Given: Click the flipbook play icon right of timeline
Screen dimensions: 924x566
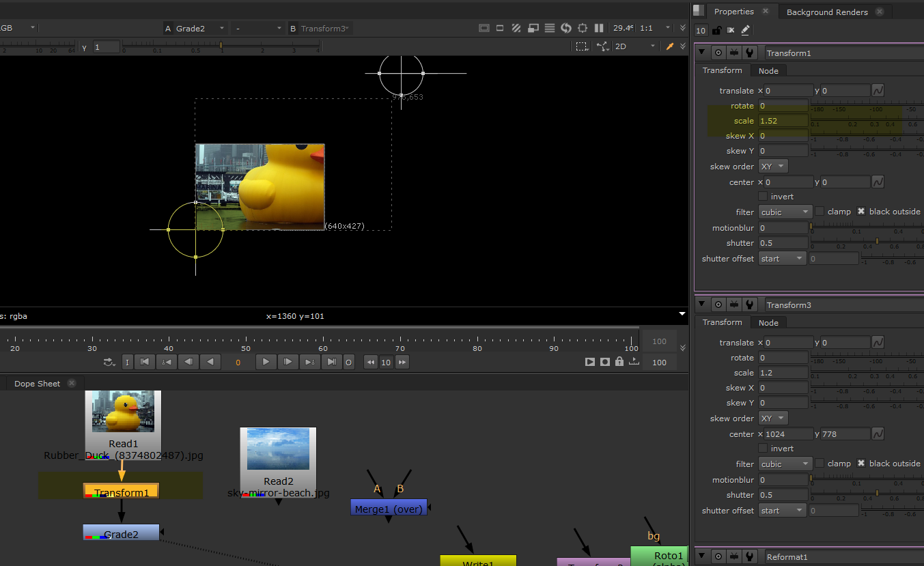Looking at the screenshot, I should click(590, 362).
